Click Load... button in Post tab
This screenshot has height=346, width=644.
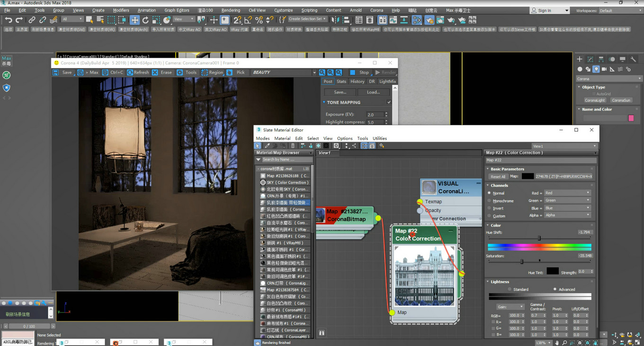click(x=373, y=92)
